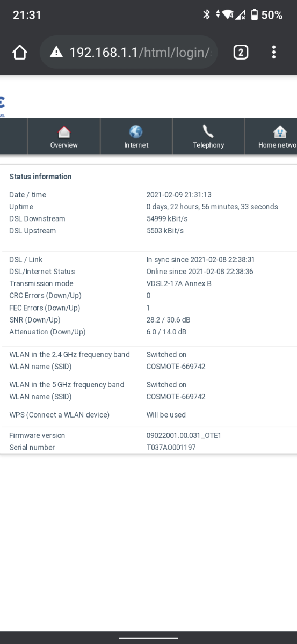Select the 2.4 GHz COSMOTE-669742 SSID text

click(x=176, y=367)
